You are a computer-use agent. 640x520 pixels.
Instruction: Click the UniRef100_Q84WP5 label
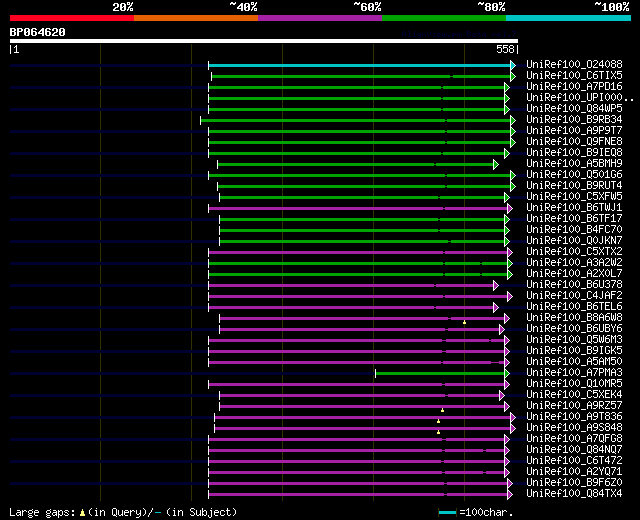[x=574, y=109]
